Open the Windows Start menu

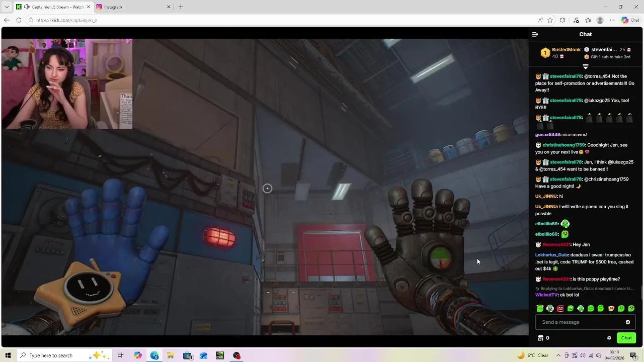pyautogui.click(x=8, y=355)
